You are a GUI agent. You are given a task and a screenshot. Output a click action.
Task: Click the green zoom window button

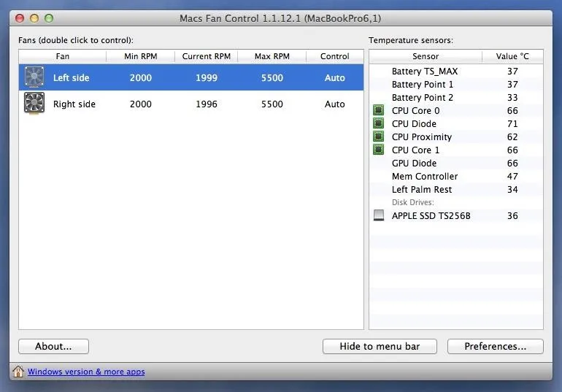point(49,18)
